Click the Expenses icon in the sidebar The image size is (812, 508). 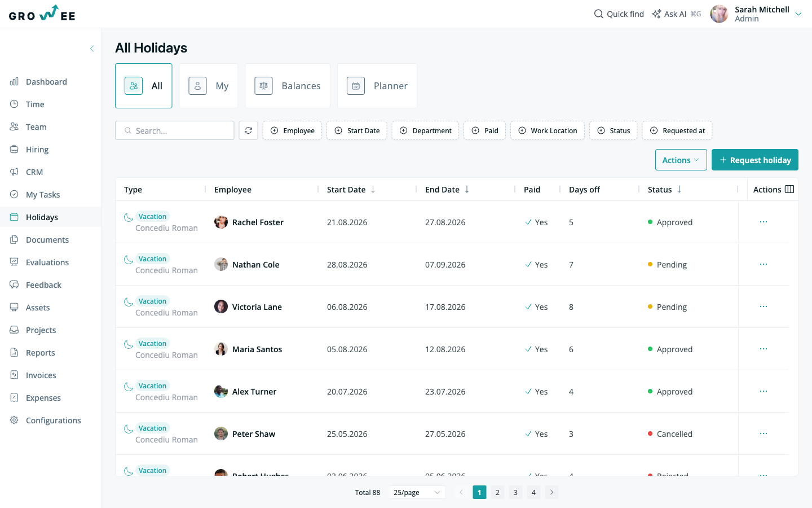(x=14, y=398)
